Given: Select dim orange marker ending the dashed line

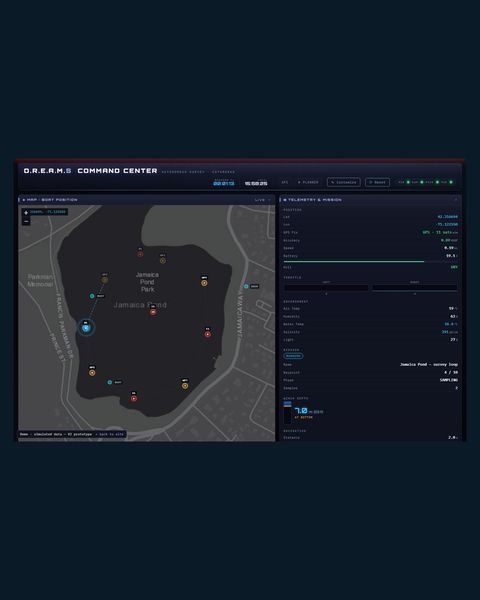Looking at the screenshot, I should coord(104,280).
